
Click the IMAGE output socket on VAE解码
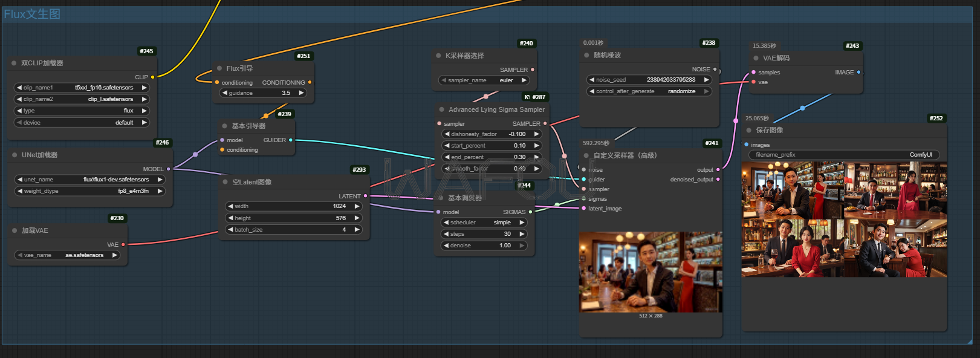(x=858, y=72)
